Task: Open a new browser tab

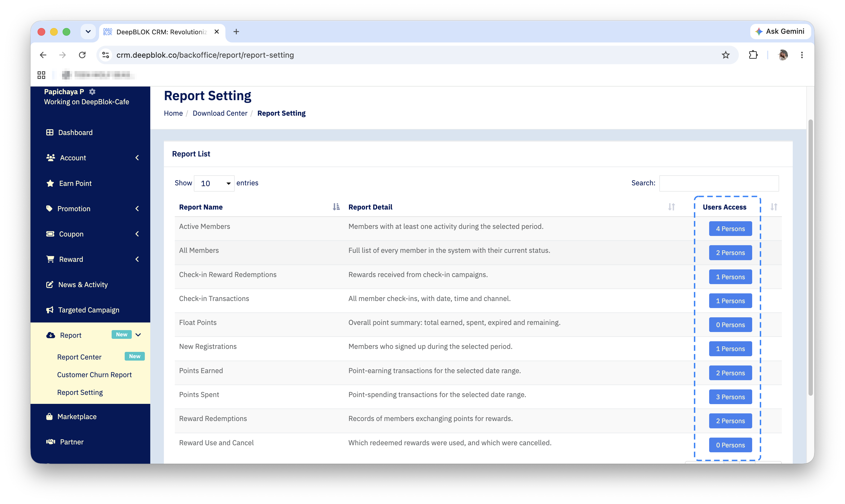Action: [x=236, y=32]
